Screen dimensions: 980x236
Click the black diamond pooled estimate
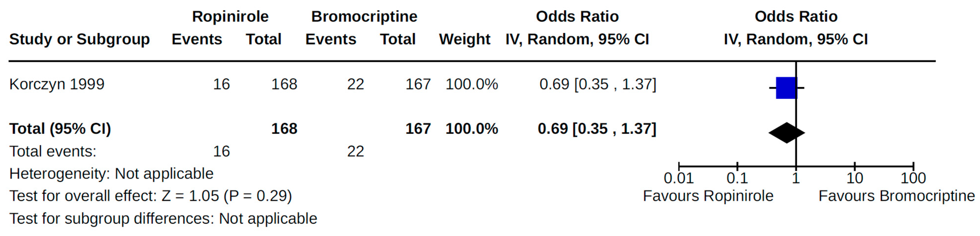coord(786,133)
